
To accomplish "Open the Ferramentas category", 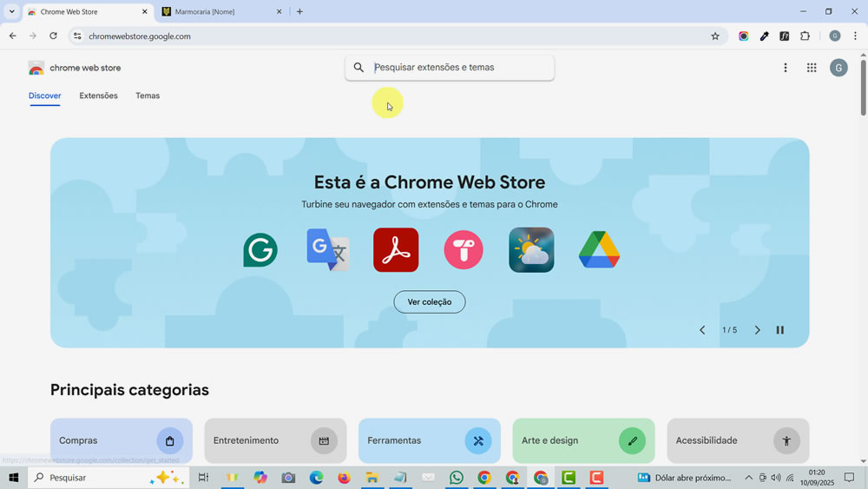I will click(430, 441).
